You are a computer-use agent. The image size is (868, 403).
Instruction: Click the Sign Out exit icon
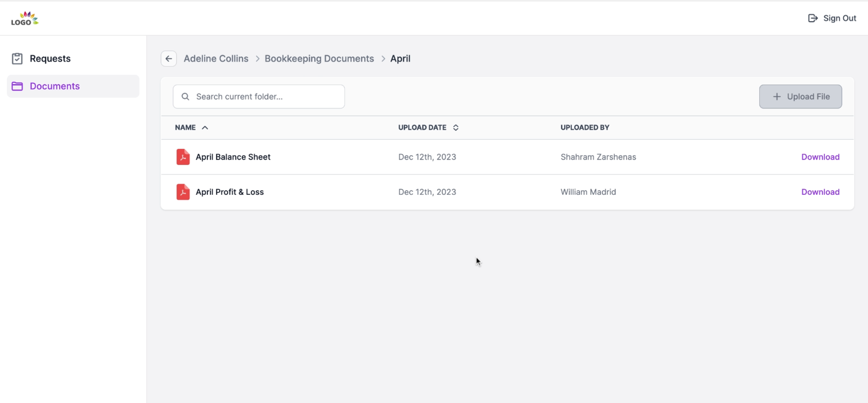(813, 18)
